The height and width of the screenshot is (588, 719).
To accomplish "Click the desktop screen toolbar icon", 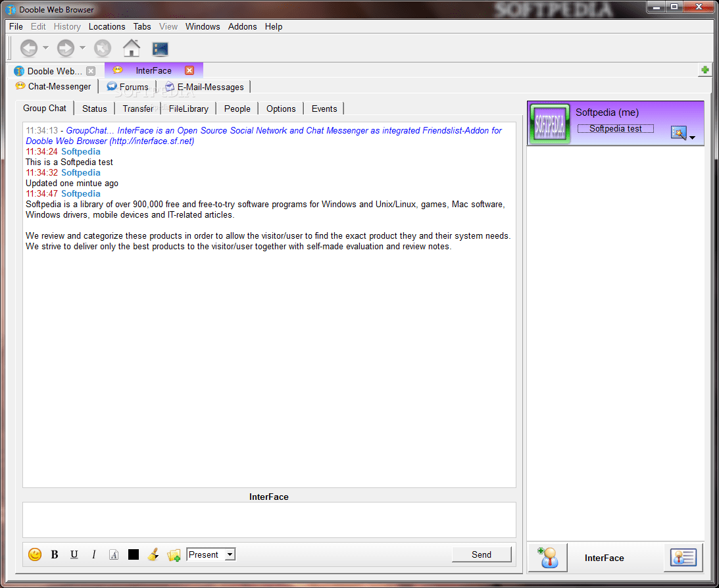I will coord(160,48).
